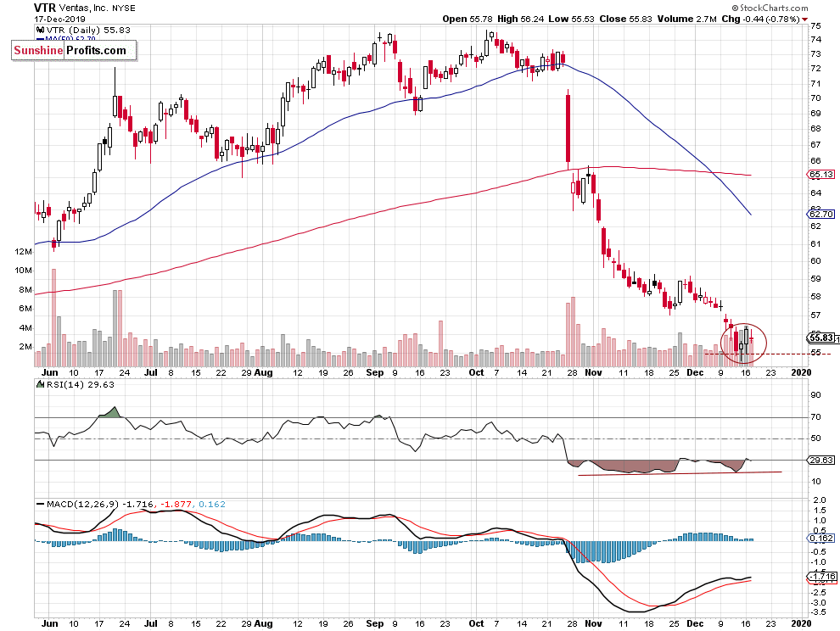Visit the StockCharts.com attribution

point(774,8)
